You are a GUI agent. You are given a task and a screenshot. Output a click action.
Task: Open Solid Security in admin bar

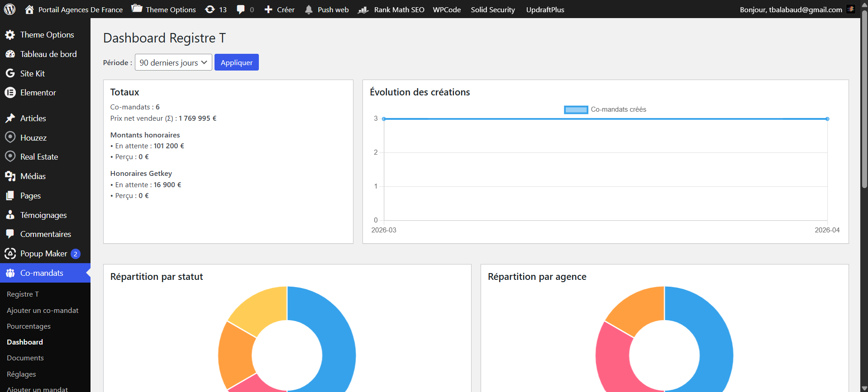[x=493, y=9]
